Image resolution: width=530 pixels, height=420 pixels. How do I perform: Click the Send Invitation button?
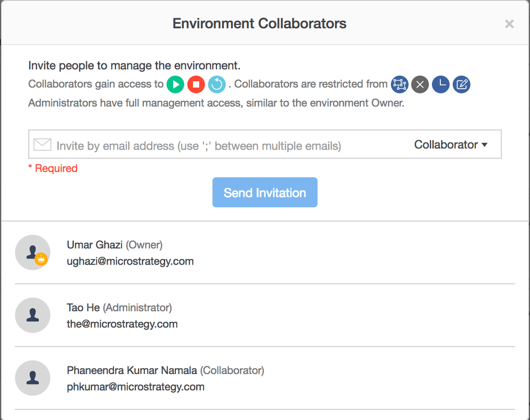pyautogui.click(x=265, y=193)
